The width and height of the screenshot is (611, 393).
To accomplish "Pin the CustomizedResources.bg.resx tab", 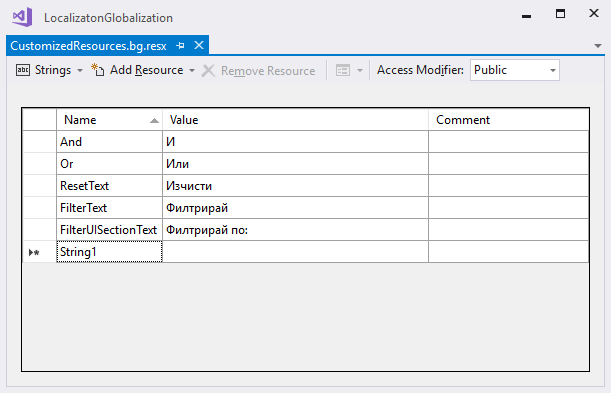I will [180, 46].
